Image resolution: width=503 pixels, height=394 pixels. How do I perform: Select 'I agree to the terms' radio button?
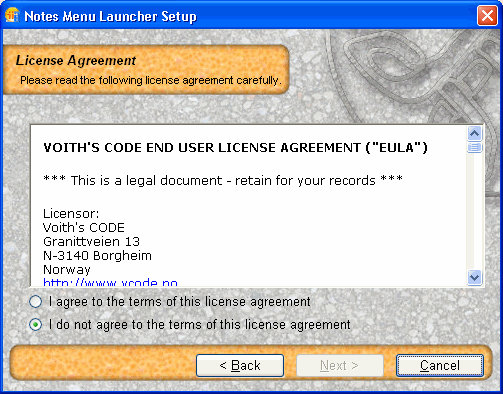(x=35, y=302)
